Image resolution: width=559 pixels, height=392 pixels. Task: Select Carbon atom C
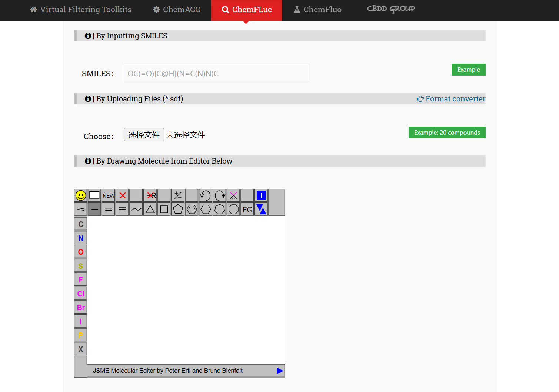pyautogui.click(x=81, y=224)
